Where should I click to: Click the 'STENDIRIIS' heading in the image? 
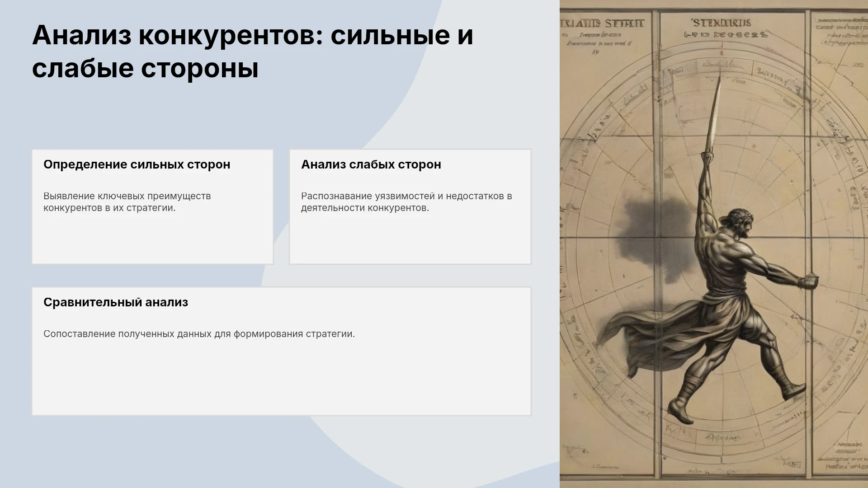[x=721, y=23]
